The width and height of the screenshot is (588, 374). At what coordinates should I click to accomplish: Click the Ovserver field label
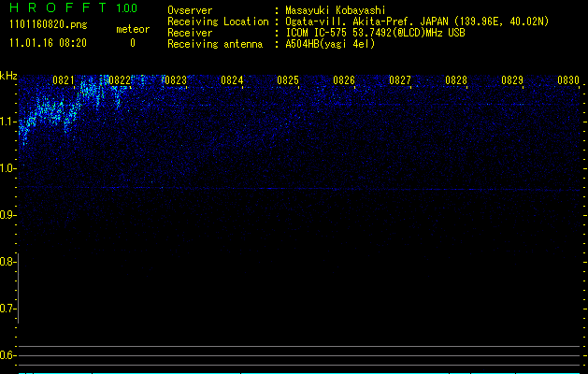(190, 10)
